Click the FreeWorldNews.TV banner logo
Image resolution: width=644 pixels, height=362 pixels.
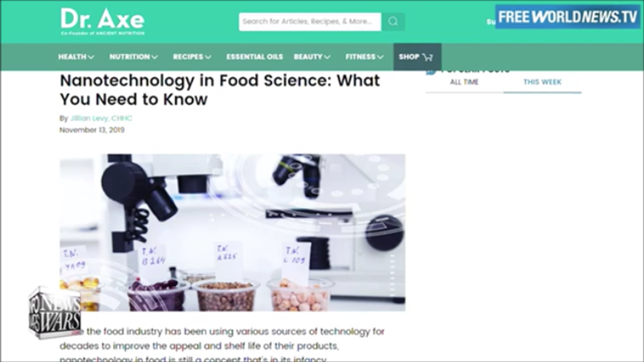[x=568, y=17]
